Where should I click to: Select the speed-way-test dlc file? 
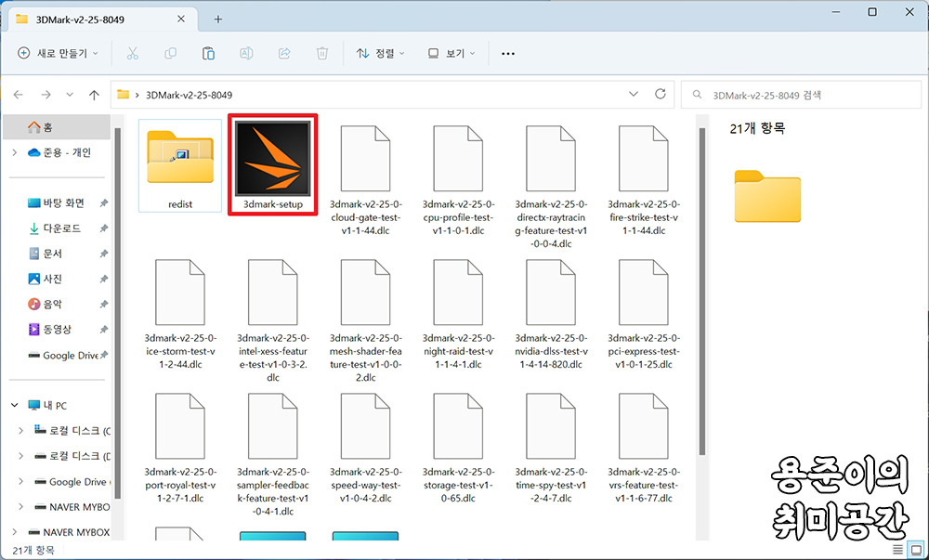click(x=365, y=448)
